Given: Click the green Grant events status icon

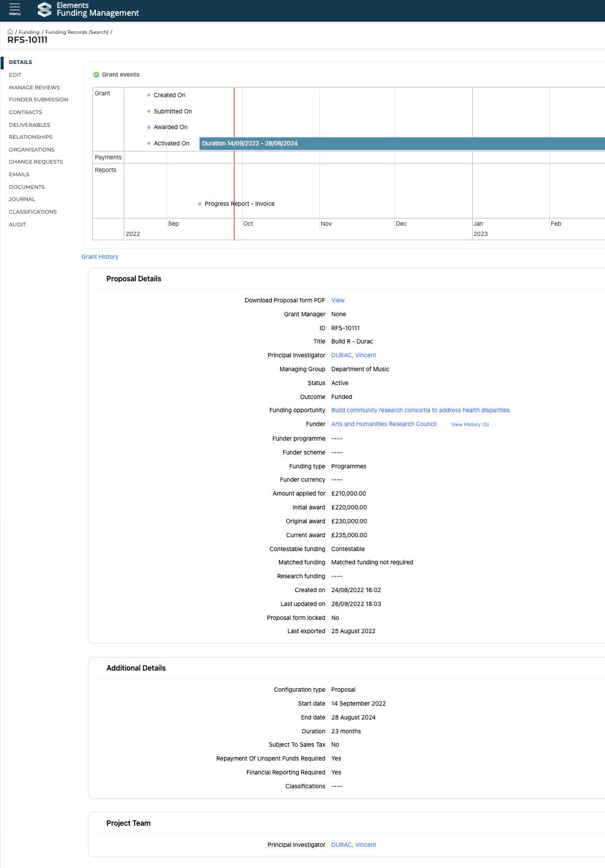Looking at the screenshot, I should click(96, 75).
